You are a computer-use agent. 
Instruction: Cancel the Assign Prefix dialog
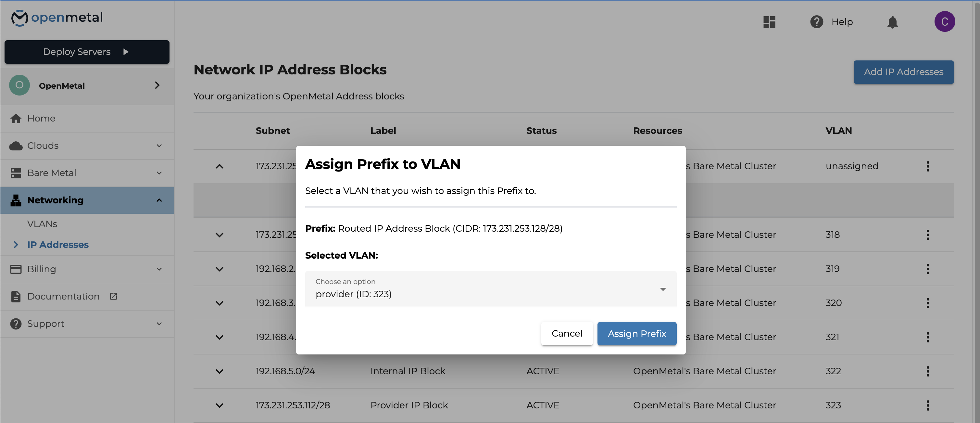pos(566,334)
